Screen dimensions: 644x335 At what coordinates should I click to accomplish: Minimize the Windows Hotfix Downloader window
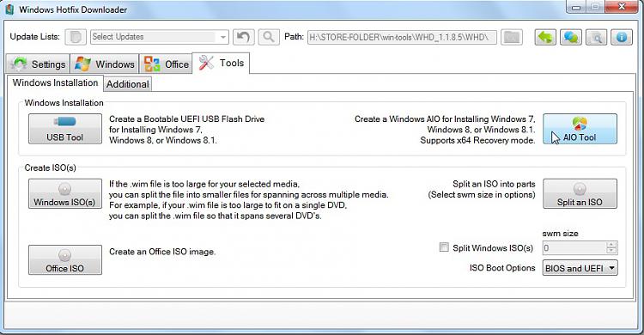(576, 7)
